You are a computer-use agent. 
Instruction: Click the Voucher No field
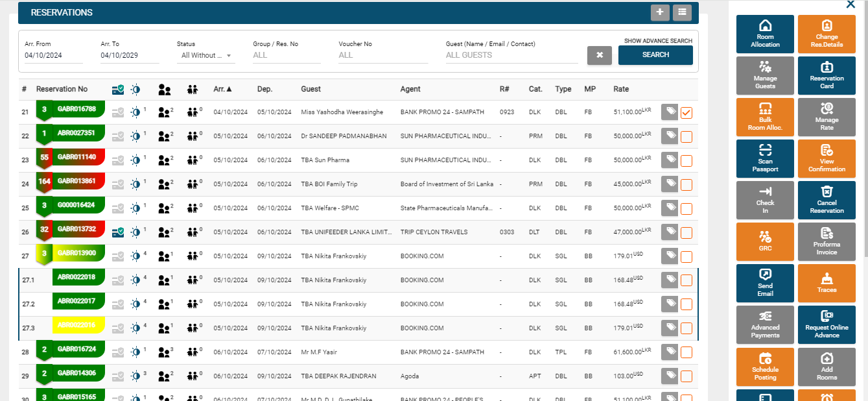(x=383, y=56)
